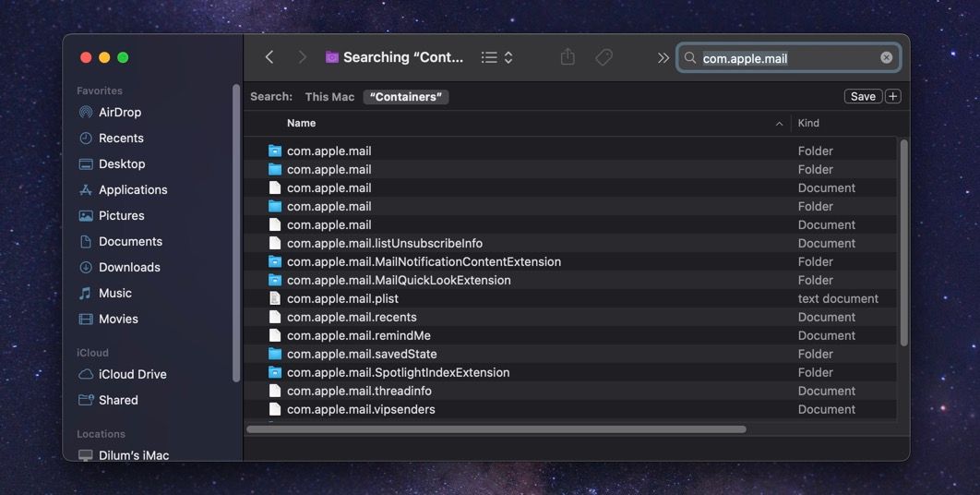The image size is (980, 495).
Task: Open Downloads from the sidebar
Action: (x=129, y=267)
